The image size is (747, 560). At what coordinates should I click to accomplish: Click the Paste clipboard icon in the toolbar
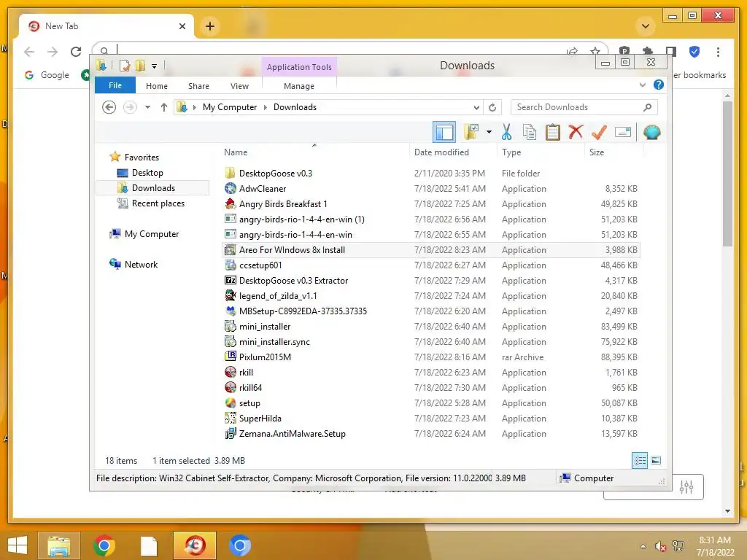pos(553,132)
